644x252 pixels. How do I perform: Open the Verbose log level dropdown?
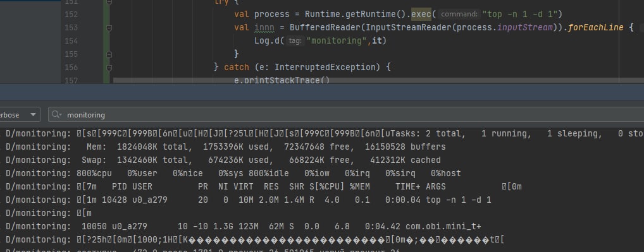pos(20,115)
